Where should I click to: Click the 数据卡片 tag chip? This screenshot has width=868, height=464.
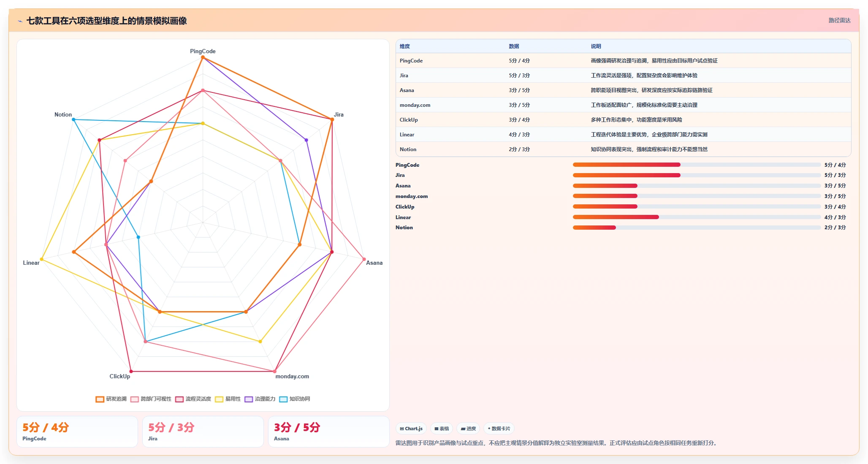499,429
